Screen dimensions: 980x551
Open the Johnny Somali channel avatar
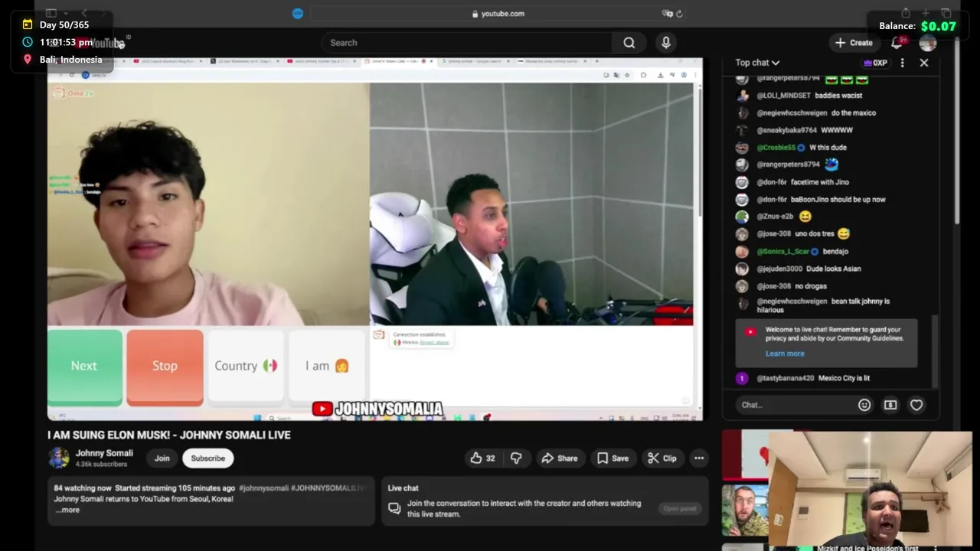click(58, 458)
